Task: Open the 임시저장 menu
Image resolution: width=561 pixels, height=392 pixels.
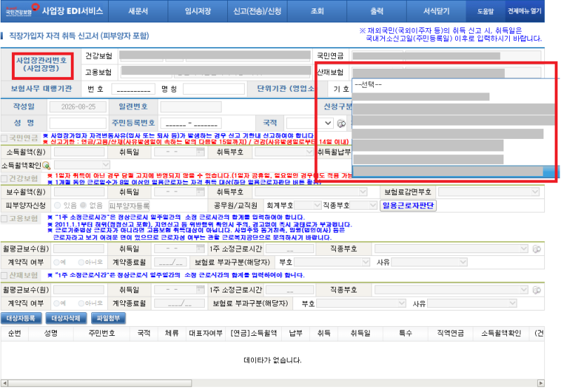Action: [198, 11]
